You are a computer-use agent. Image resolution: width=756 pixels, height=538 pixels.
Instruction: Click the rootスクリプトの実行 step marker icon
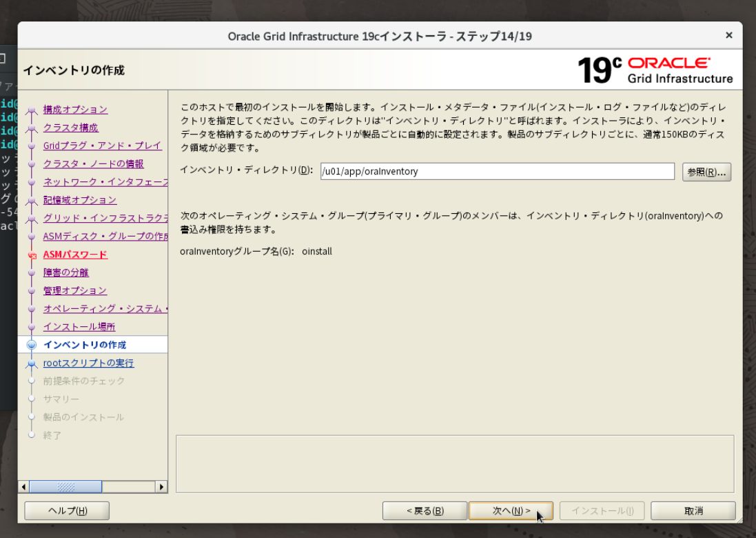(32, 363)
